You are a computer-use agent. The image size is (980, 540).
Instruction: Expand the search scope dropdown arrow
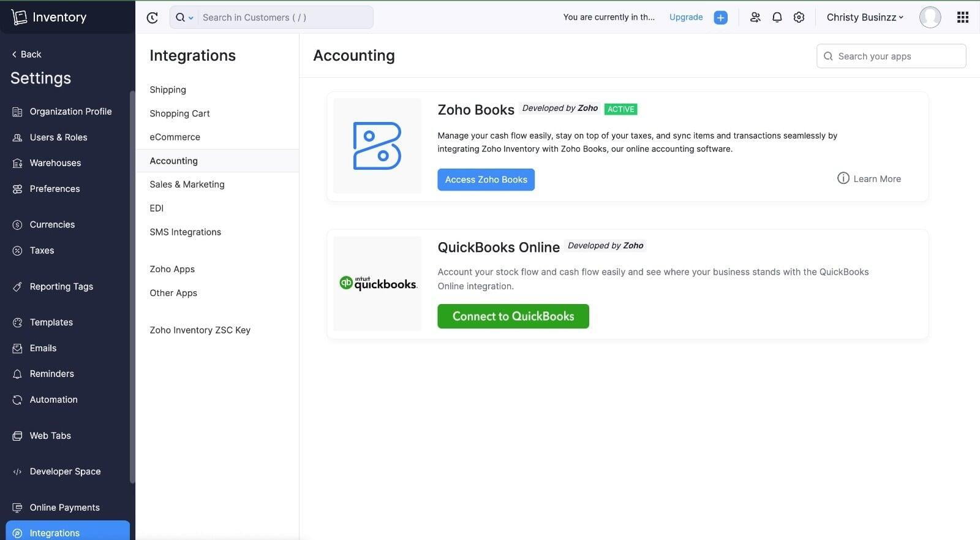coord(190,18)
